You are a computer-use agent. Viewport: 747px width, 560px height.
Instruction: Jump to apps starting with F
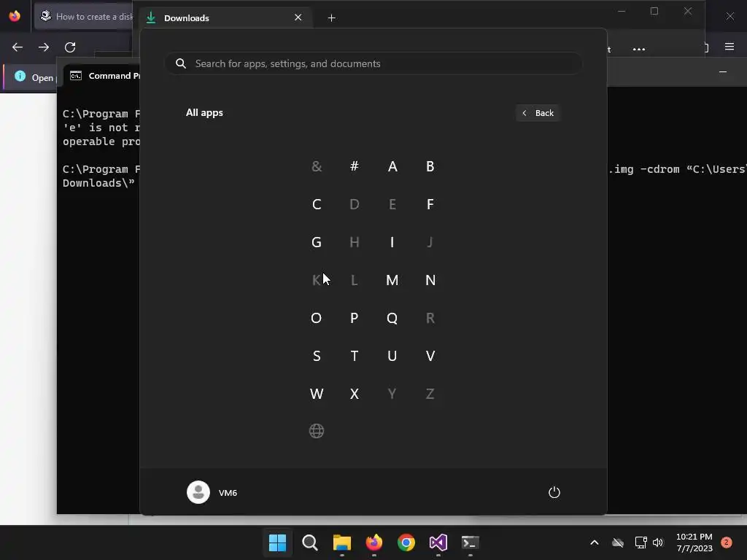430,204
